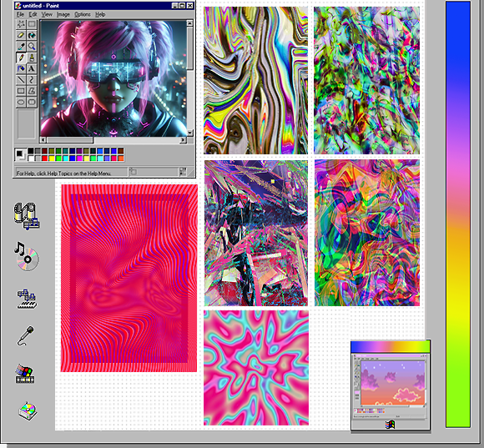Select the Text tool
The width and height of the screenshot is (484, 448).
[x=32, y=68]
